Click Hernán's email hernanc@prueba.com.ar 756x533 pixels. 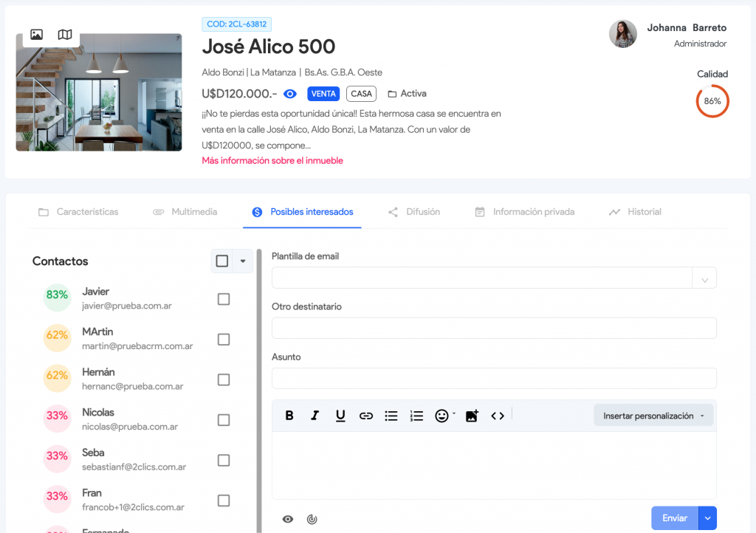coord(133,387)
